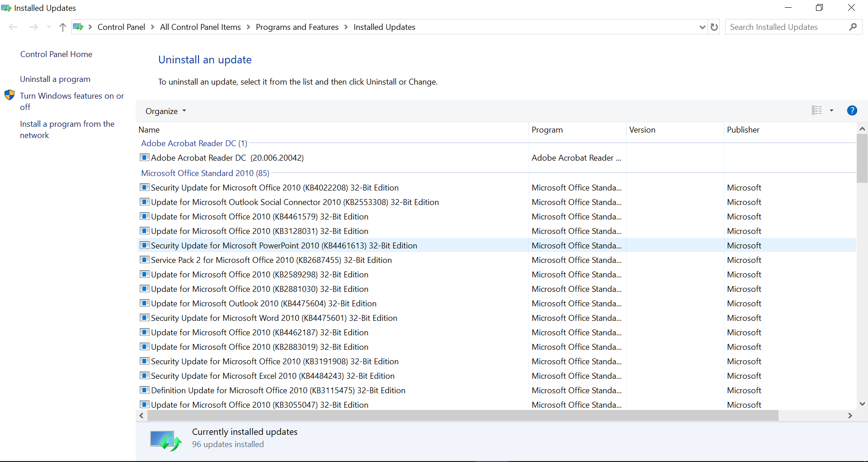Click vertical scrollbar up arrow
This screenshot has width=868, height=462.
pyautogui.click(x=862, y=129)
